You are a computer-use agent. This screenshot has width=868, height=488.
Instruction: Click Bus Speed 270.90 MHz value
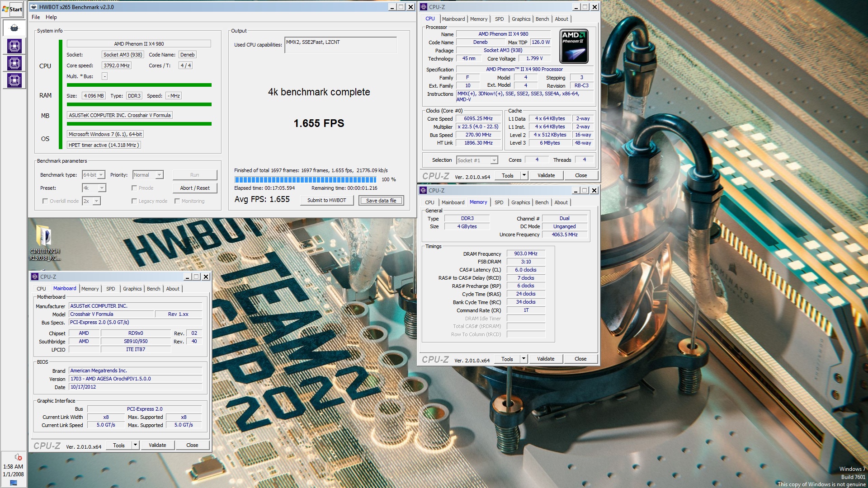click(x=478, y=135)
